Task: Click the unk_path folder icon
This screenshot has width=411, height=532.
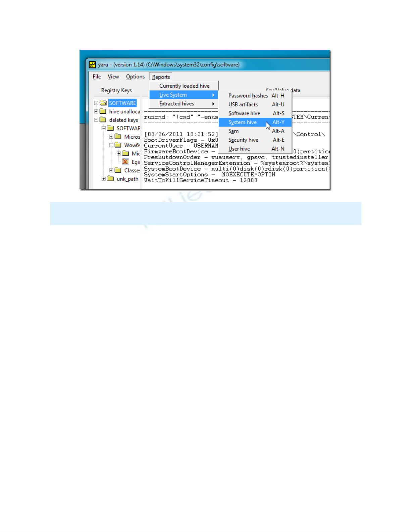Action: pos(111,179)
